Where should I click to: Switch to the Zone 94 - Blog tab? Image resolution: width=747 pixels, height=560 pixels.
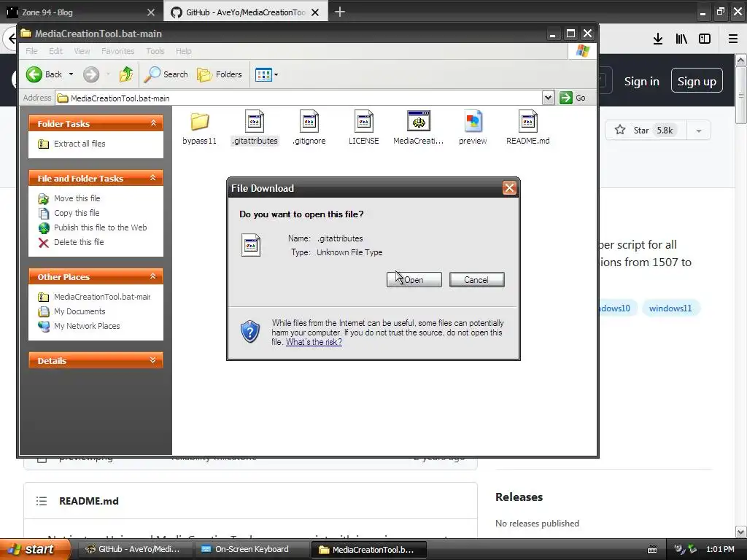click(81, 12)
